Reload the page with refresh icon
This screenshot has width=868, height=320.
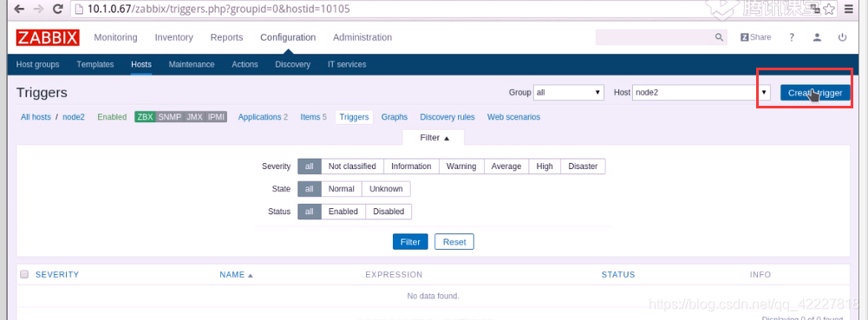coord(57,9)
